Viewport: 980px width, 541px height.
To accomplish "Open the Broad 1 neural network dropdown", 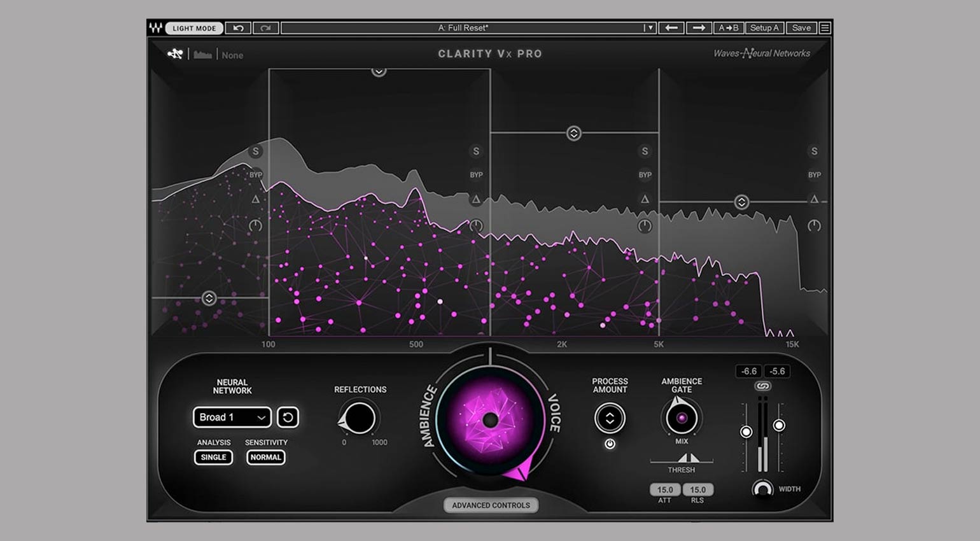I will (232, 418).
